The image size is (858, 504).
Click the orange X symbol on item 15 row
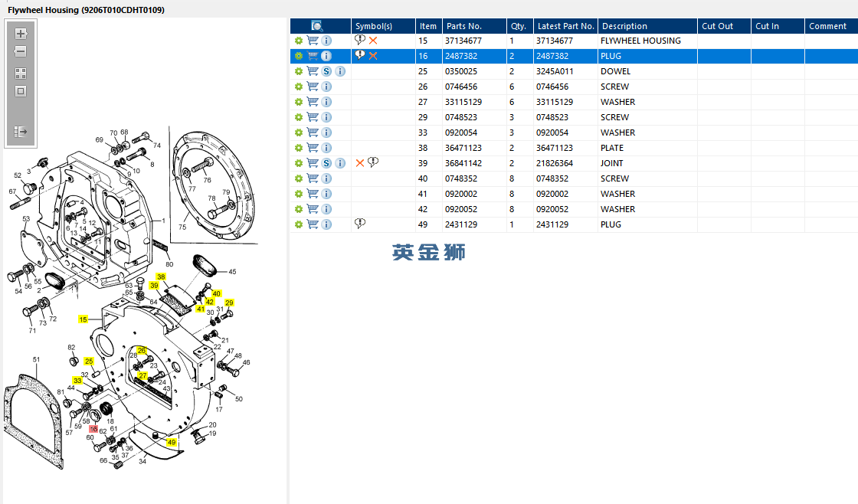[x=373, y=41]
